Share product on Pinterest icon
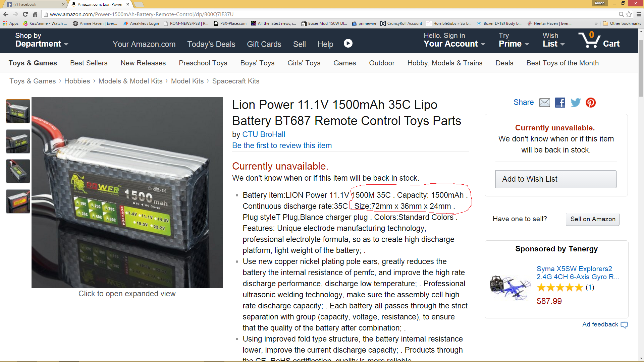644x362 pixels. pyautogui.click(x=591, y=103)
